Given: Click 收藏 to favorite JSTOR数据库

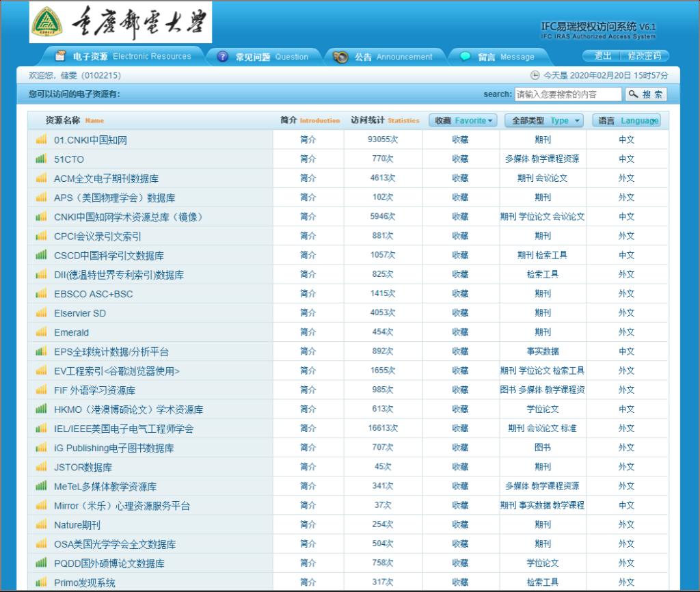Looking at the screenshot, I should (460, 467).
